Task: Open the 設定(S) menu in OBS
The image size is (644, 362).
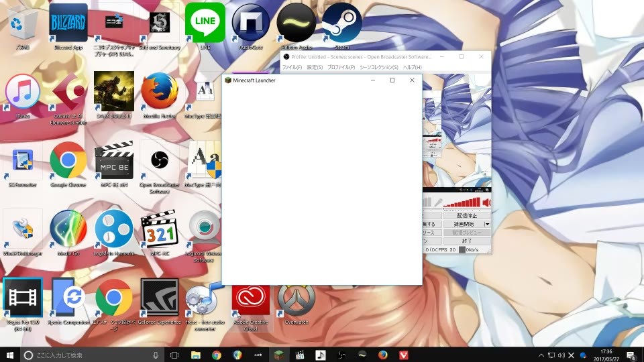Action: [x=315, y=67]
